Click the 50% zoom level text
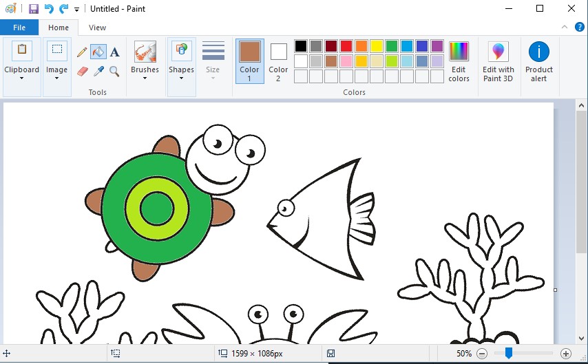The height and width of the screenshot is (364, 588). (x=464, y=354)
